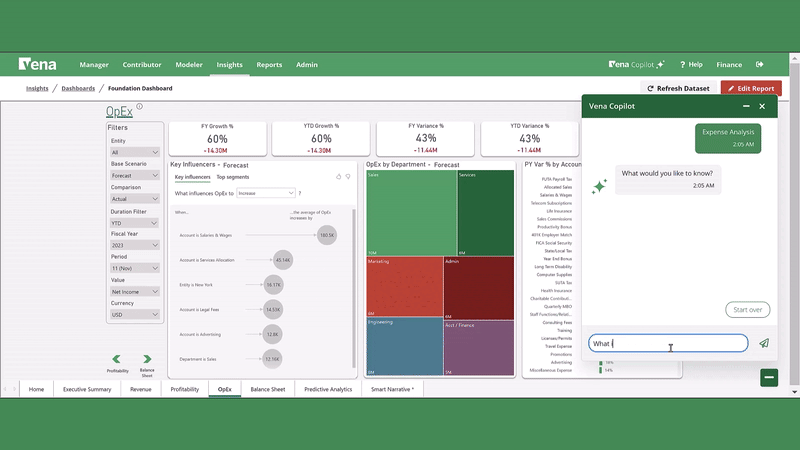Select the OpEx sheet tab
The height and width of the screenshot is (450, 800).
(224, 389)
